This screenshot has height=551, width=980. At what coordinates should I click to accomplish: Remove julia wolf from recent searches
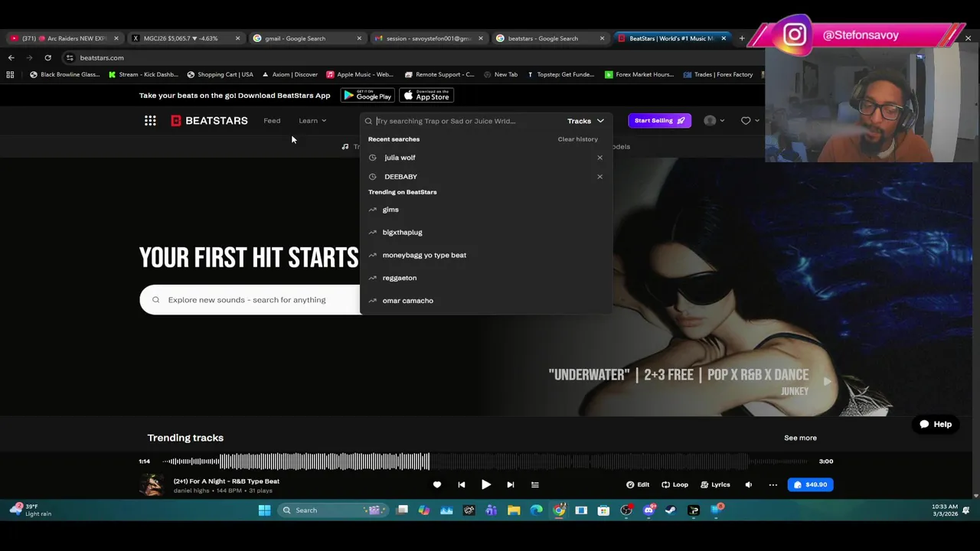[x=599, y=158]
